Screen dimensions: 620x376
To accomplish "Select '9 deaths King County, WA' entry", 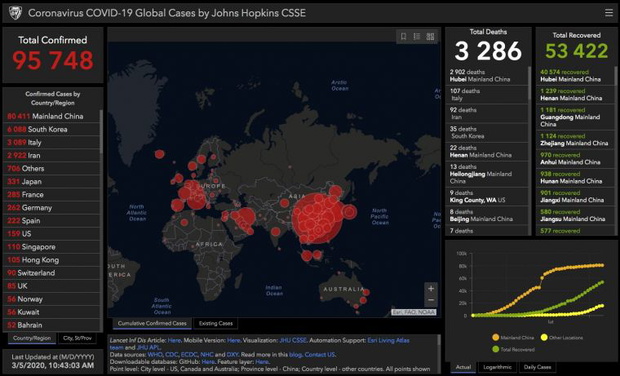I will [487, 197].
